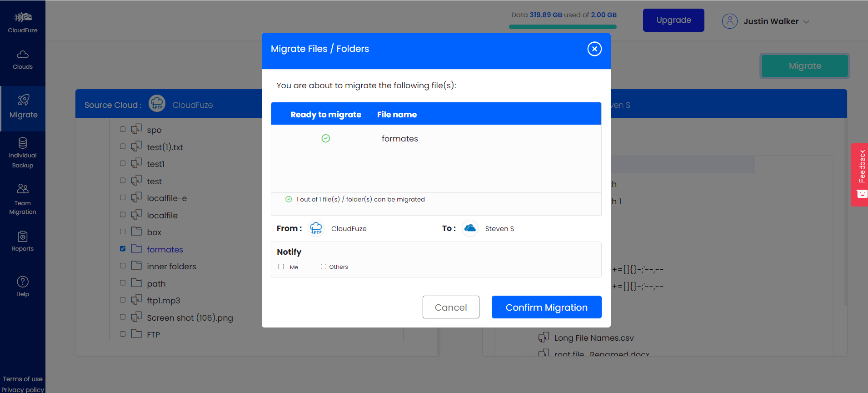
Task: Enable Notify Me checkbox
Action: pyautogui.click(x=281, y=267)
